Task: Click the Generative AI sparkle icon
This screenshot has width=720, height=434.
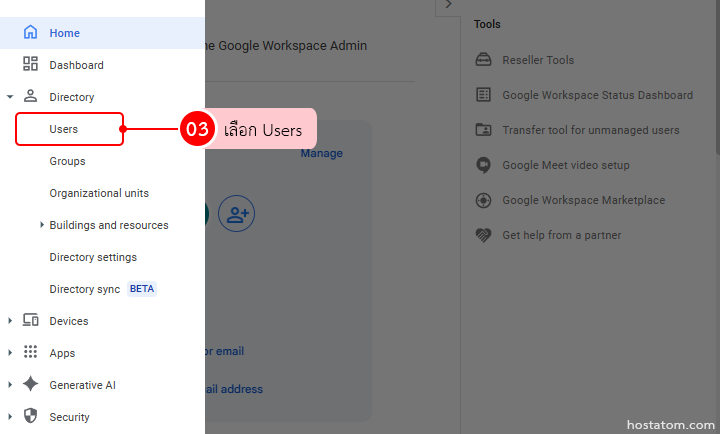Action: coord(30,384)
